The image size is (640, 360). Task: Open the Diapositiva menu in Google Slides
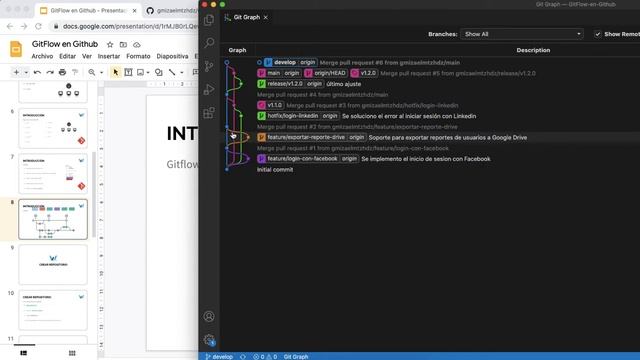click(x=172, y=56)
